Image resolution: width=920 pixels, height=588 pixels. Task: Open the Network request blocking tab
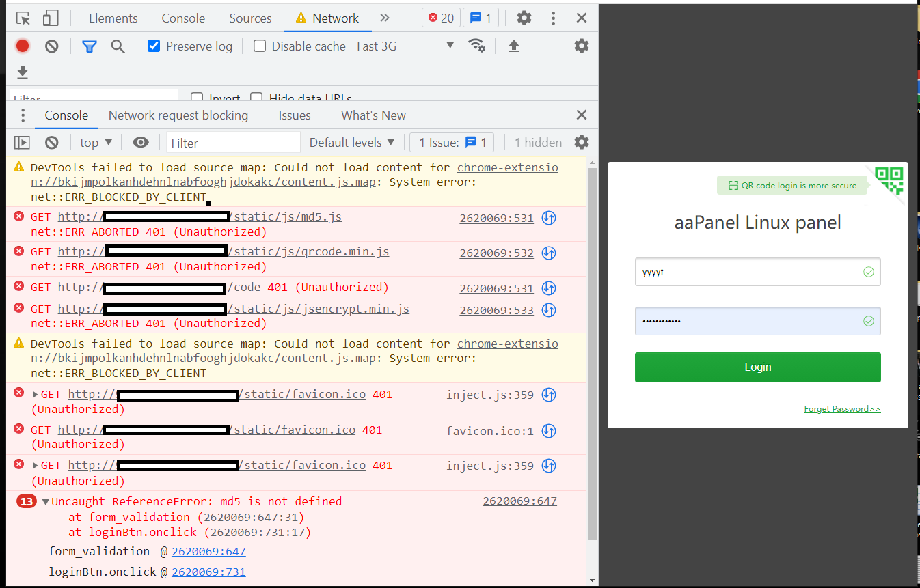(178, 115)
